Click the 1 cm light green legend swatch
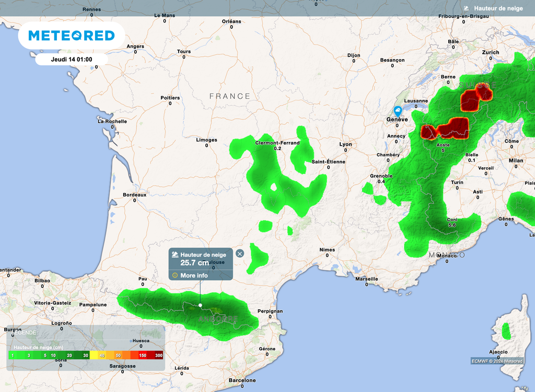Image resolution: width=535 pixels, height=392 pixels. [13, 355]
